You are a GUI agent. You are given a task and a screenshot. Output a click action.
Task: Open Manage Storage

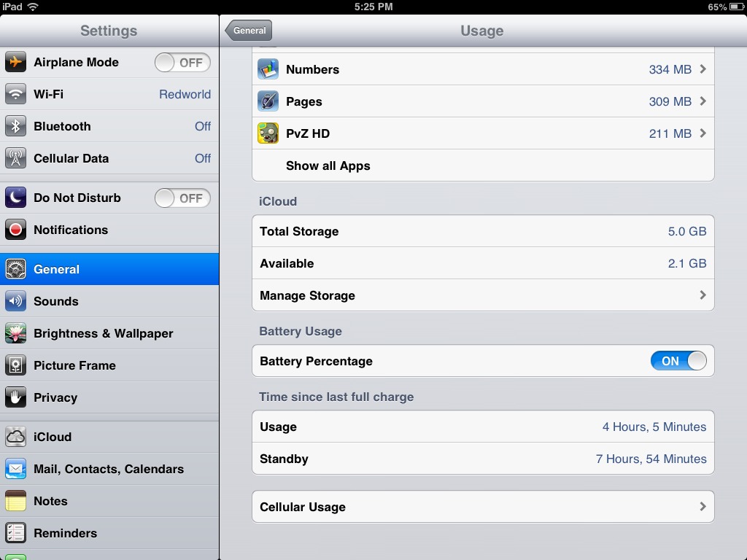pos(483,295)
